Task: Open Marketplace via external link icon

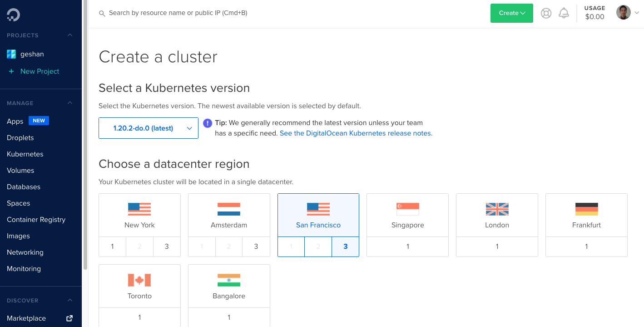Action: (x=69, y=318)
